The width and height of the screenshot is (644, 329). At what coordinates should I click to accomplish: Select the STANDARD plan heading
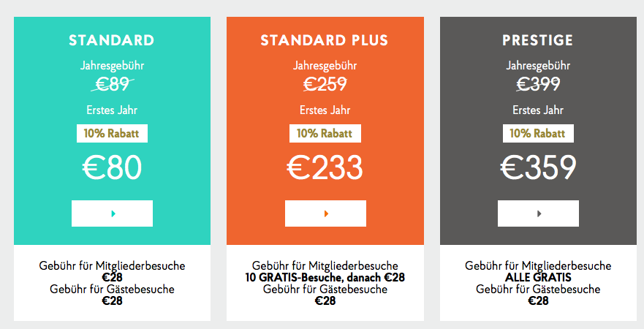click(x=112, y=40)
